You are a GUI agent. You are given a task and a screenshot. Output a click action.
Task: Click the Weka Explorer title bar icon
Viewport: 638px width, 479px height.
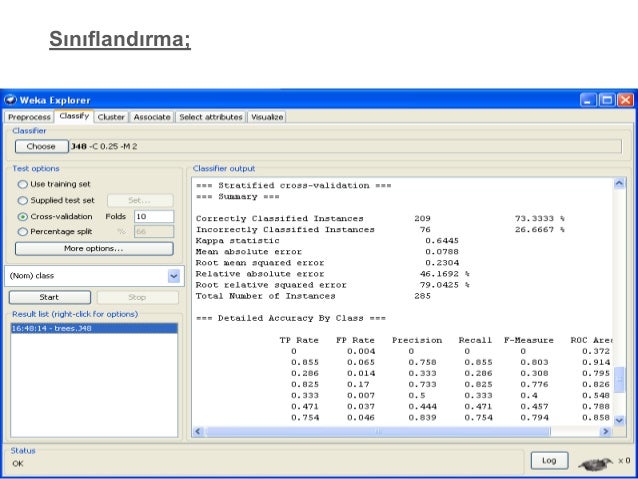tap(11, 100)
